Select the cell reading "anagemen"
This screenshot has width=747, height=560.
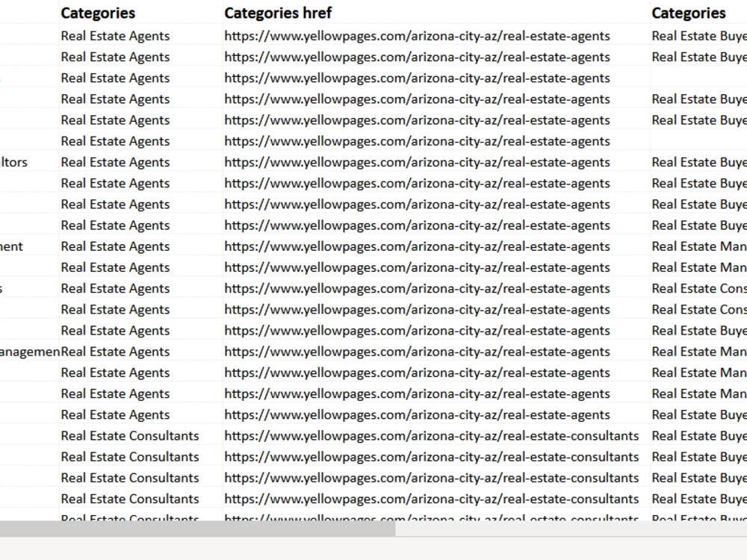30,352
